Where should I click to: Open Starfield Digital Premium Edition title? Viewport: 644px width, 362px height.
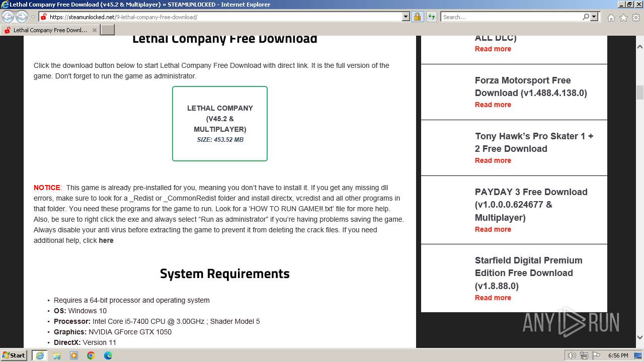[x=529, y=273]
